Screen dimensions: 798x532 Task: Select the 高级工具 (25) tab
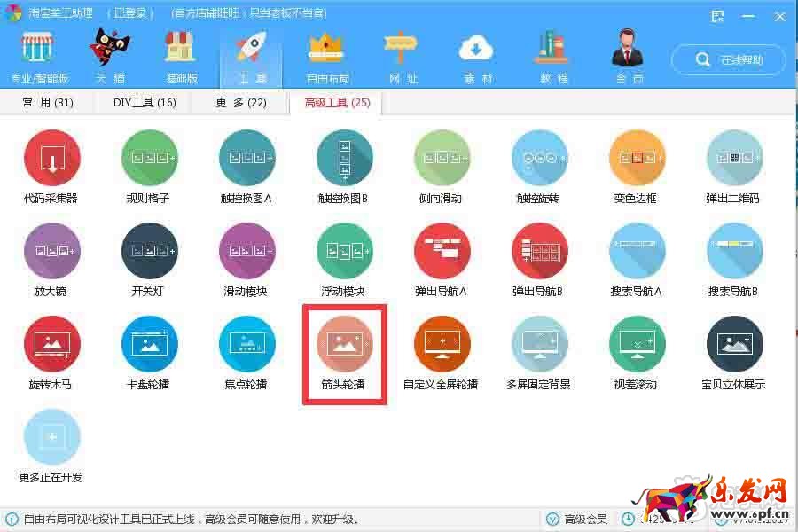337,103
